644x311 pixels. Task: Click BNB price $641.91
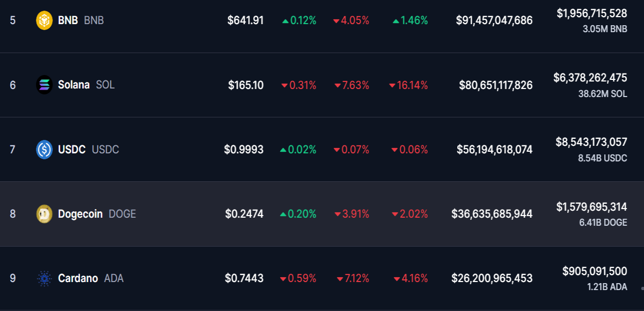click(245, 20)
